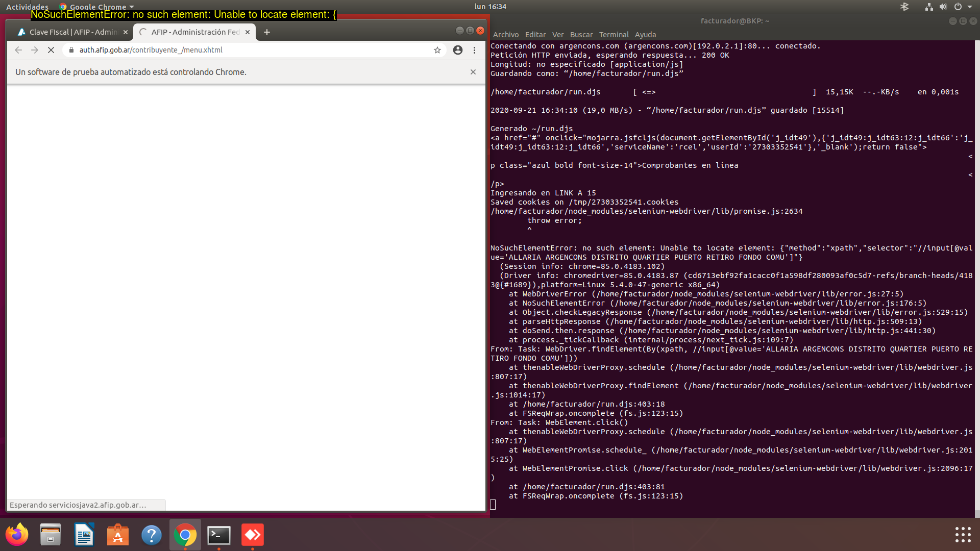Open Google Chrome app menu in top bar
The height and width of the screenshot is (551, 980).
(x=96, y=7)
